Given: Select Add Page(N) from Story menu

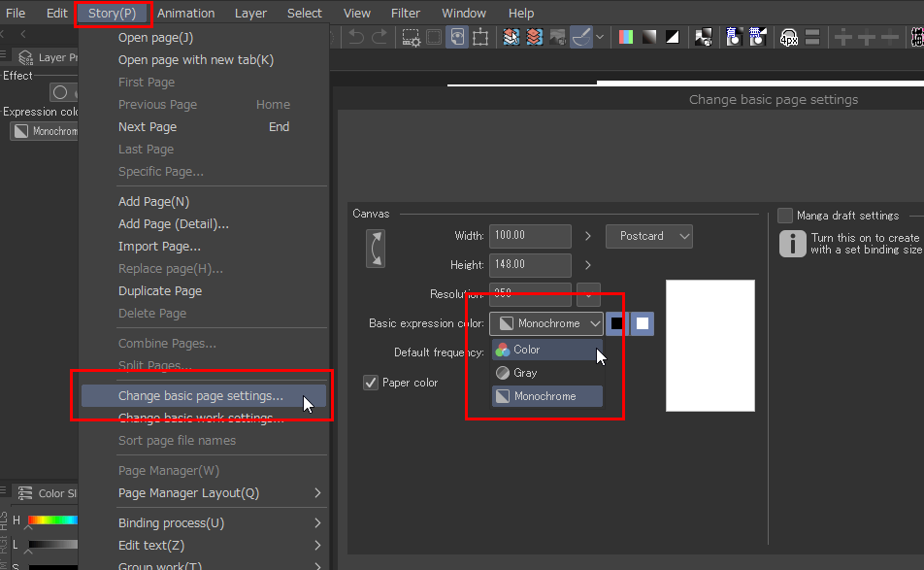Looking at the screenshot, I should (x=153, y=202).
